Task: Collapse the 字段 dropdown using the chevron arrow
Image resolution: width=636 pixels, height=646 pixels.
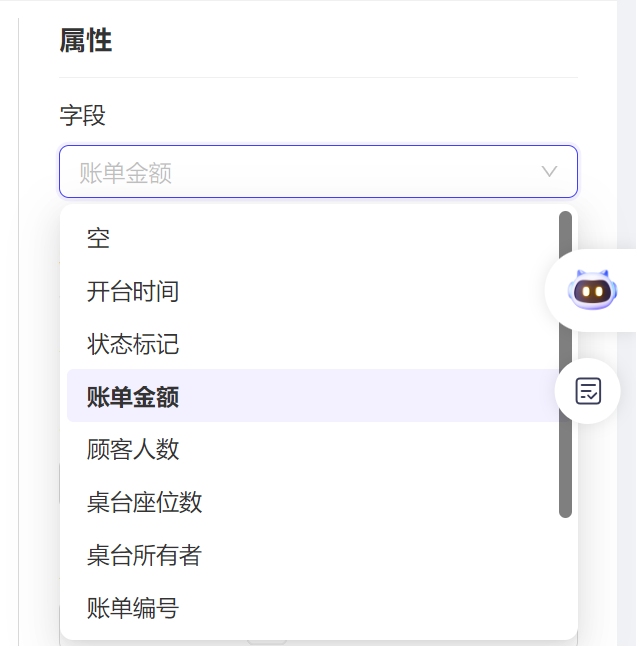Action: click(x=549, y=171)
